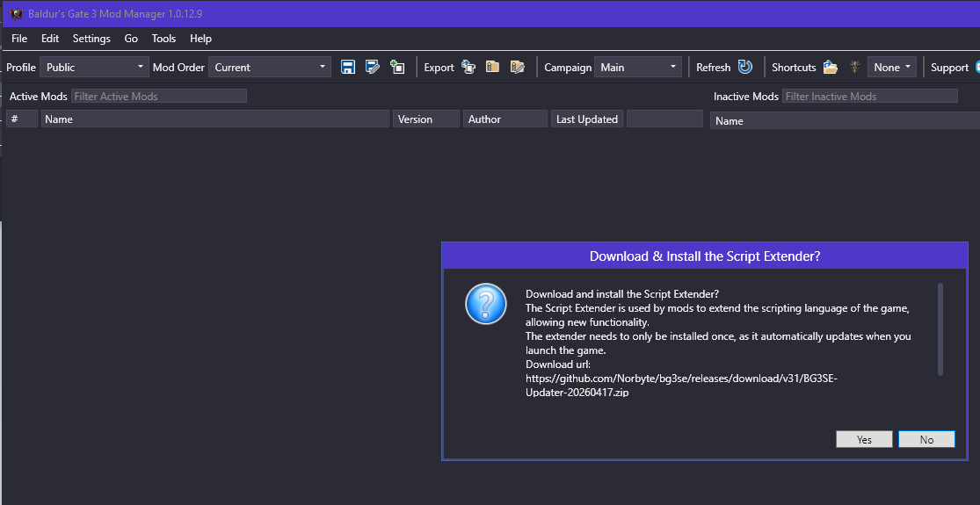Click the dialog message scrollbar
The width and height of the screenshot is (980, 505).
click(940, 329)
